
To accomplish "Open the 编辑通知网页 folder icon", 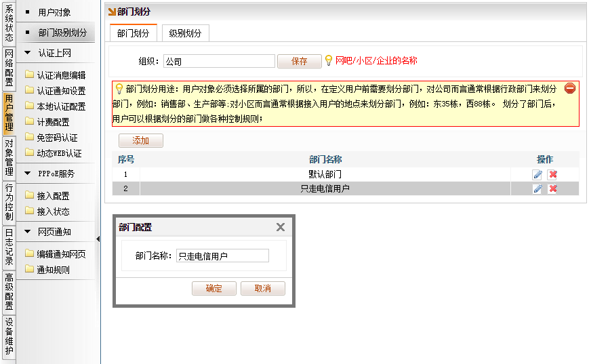I will pyautogui.click(x=29, y=254).
